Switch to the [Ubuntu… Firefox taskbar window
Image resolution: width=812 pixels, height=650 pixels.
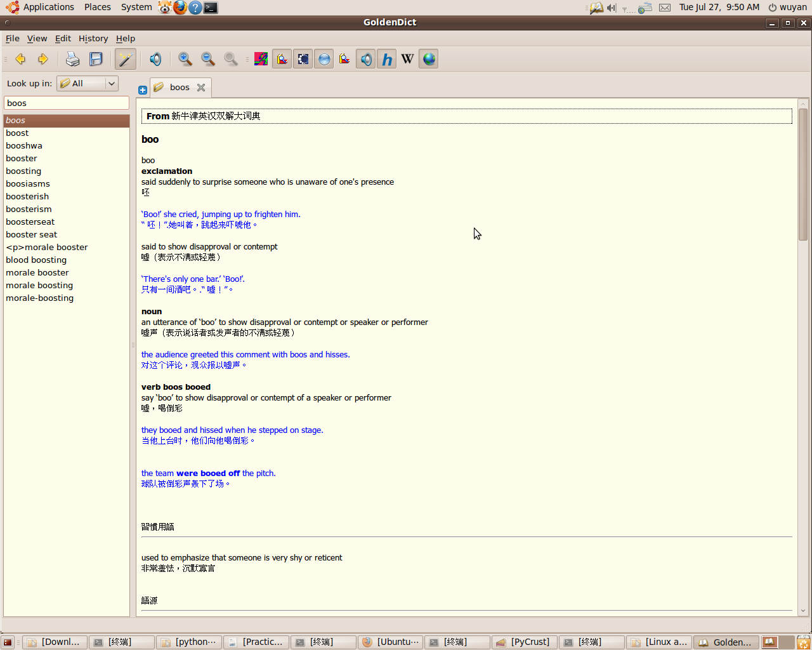tap(390, 642)
